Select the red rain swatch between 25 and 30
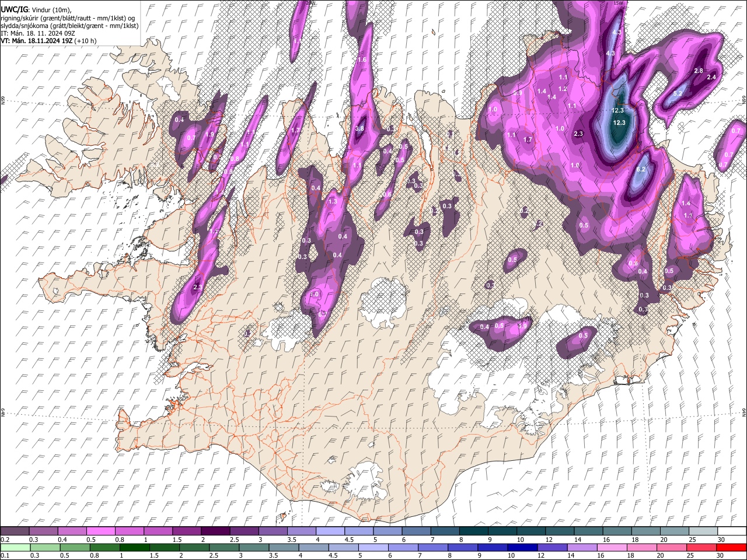This screenshot has width=747, height=560. pos(702,547)
